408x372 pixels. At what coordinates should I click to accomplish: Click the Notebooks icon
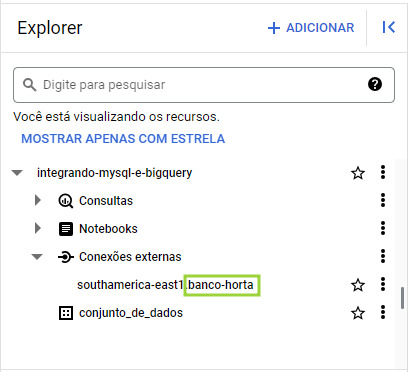(66, 229)
